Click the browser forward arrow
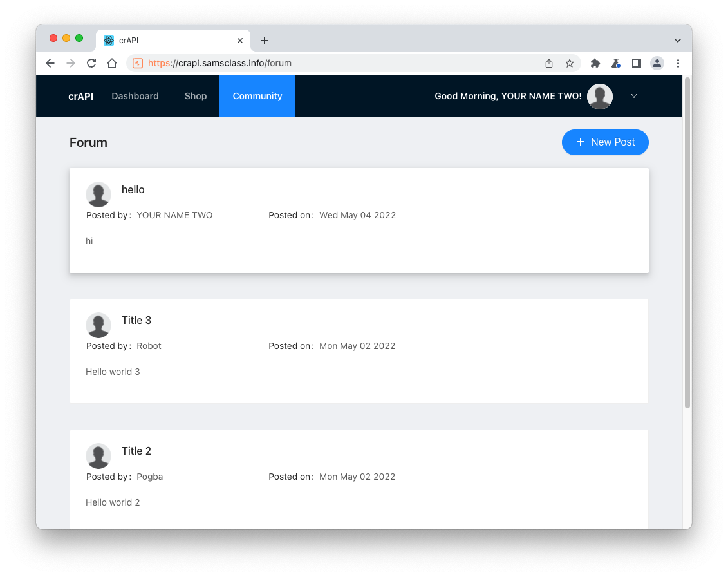Viewport: 728px width, 577px height. pos(71,63)
